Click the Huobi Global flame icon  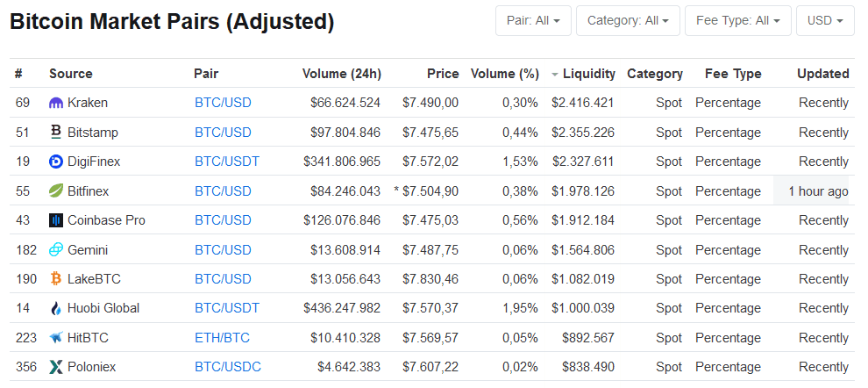click(56, 308)
